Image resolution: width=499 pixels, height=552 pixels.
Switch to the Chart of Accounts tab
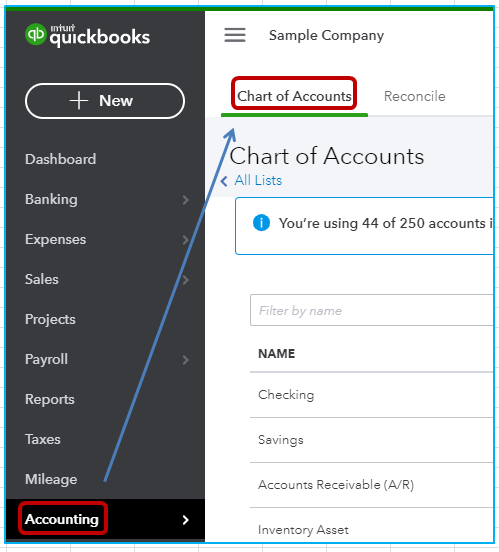pyautogui.click(x=294, y=96)
